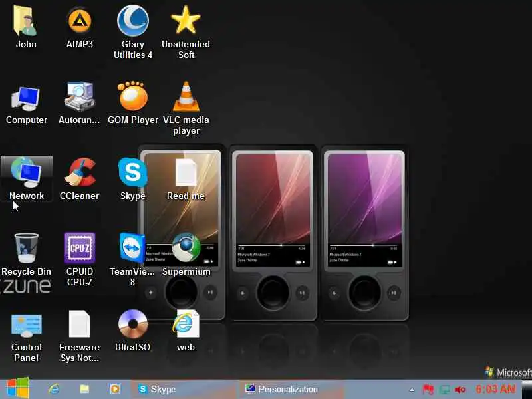This screenshot has height=399, width=532.
Task: Open the media player taskbar icon
Action: 114,389
